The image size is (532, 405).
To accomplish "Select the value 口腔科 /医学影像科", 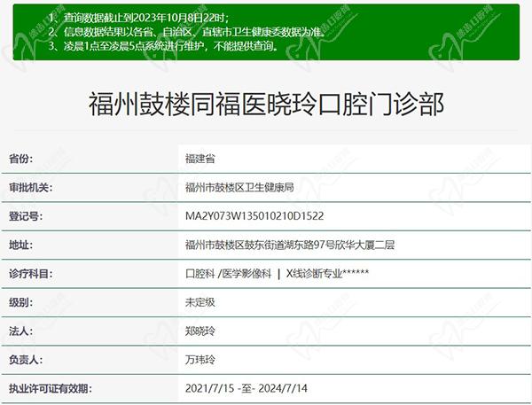I will 229,273.
